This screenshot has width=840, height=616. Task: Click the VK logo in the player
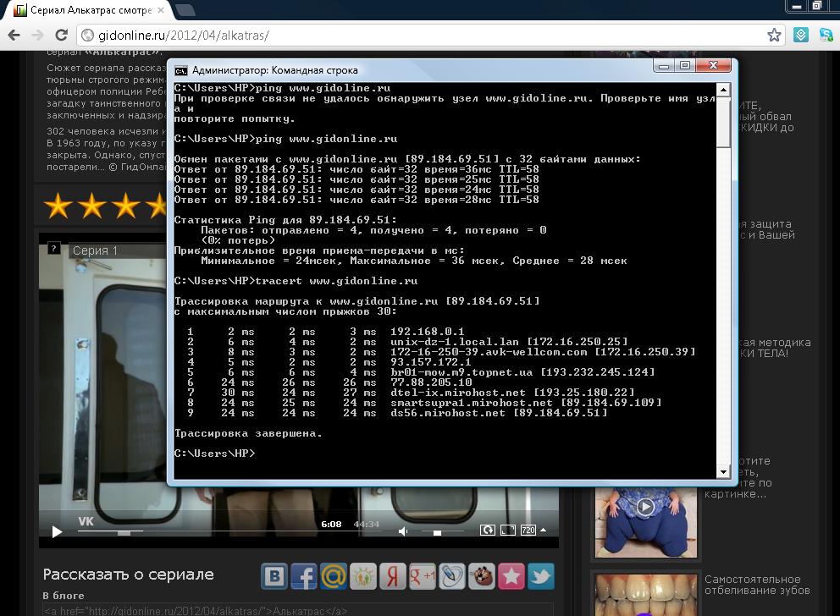86,521
